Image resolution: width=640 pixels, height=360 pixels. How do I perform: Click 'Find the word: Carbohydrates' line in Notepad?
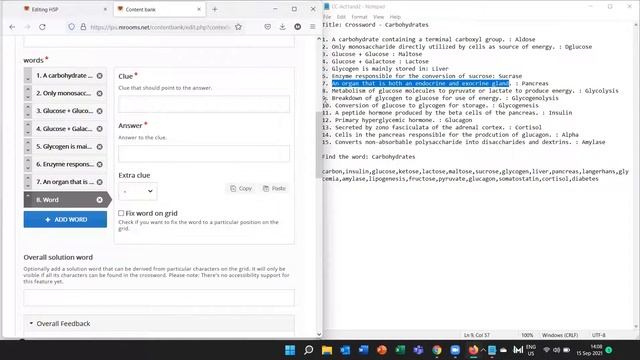tap(369, 157)
